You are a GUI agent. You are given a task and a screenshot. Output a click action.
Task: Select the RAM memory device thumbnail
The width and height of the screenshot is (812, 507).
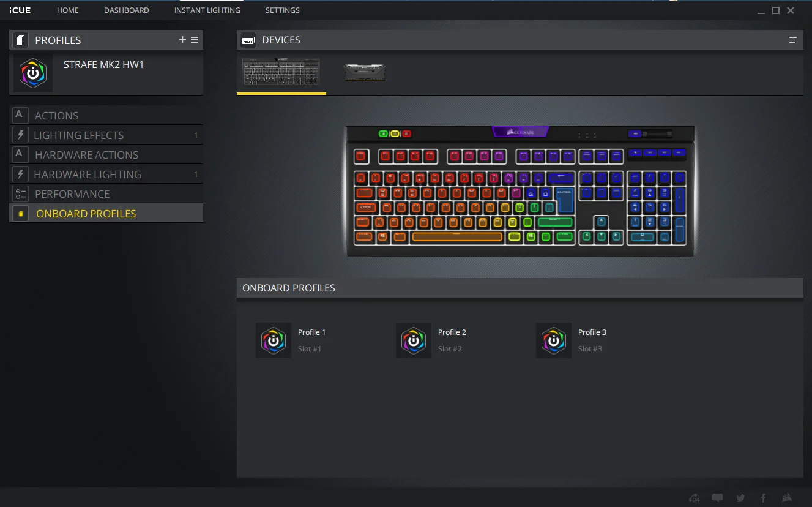click(x=365, y=72)
